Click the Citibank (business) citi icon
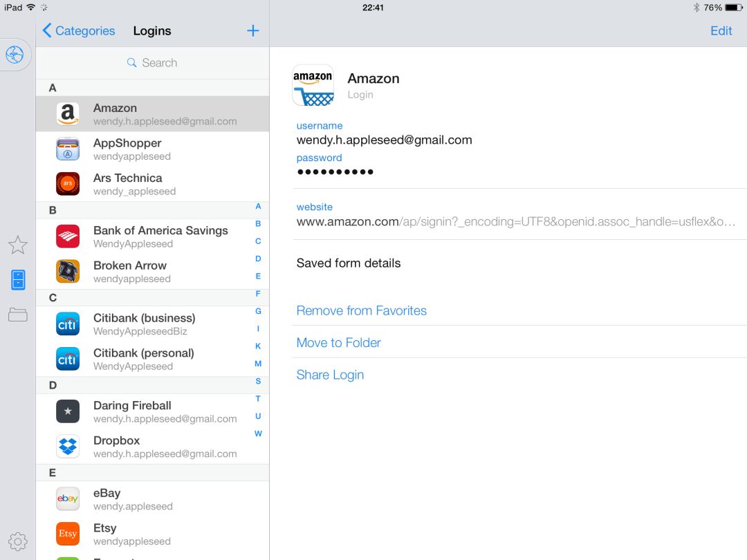Viewport: 747px width, 560px height. [x=68, y=324]
